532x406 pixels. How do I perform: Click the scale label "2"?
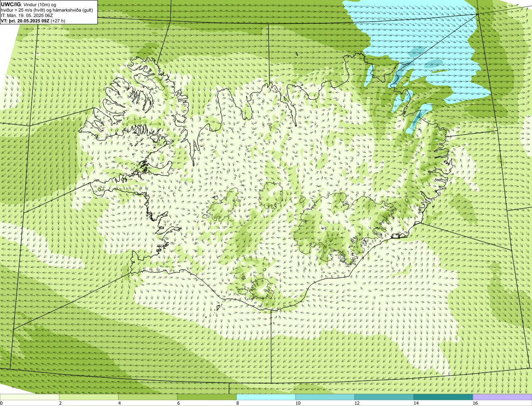(x=60, y=403)
